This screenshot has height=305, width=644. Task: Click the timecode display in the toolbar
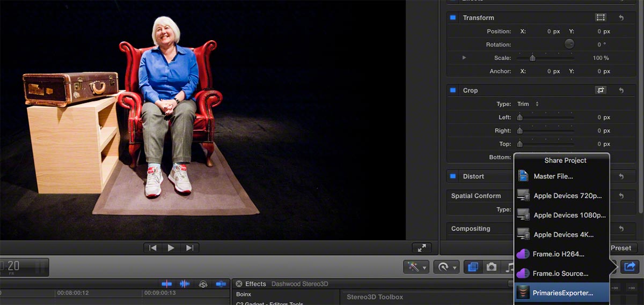click(x=24, y=266)
